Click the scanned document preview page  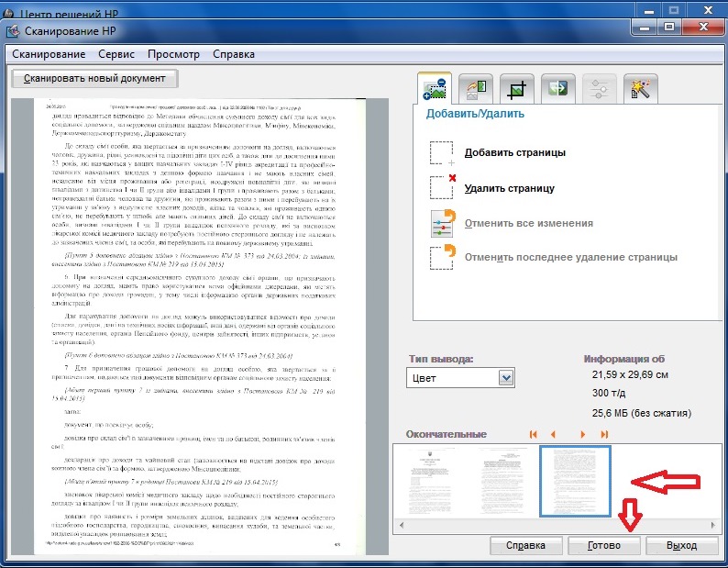point(200,327)
